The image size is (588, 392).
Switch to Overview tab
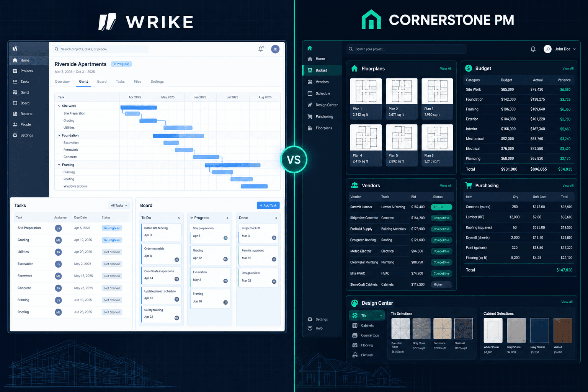tap(62, 82)
